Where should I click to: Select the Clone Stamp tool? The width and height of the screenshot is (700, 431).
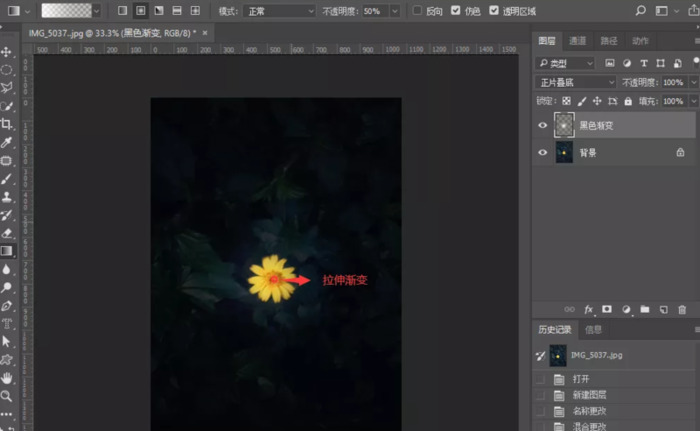click(x=6, y=197)
